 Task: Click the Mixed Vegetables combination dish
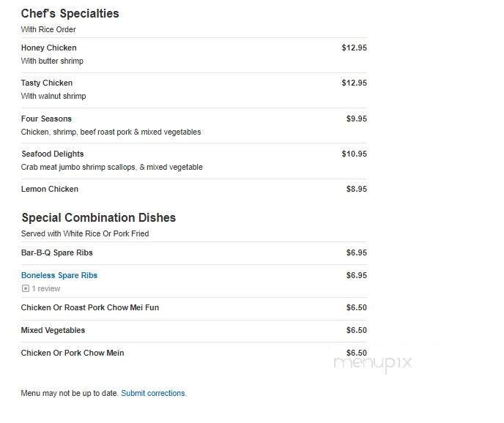click(53, 330)
